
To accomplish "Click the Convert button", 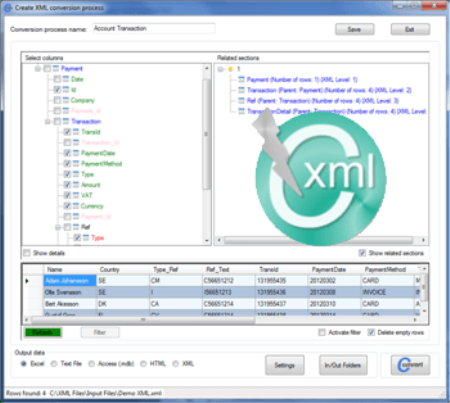I will 410,365.
